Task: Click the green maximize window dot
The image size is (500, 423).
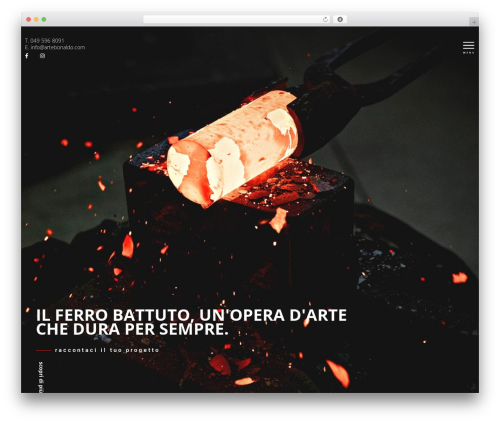Action: 44,20
